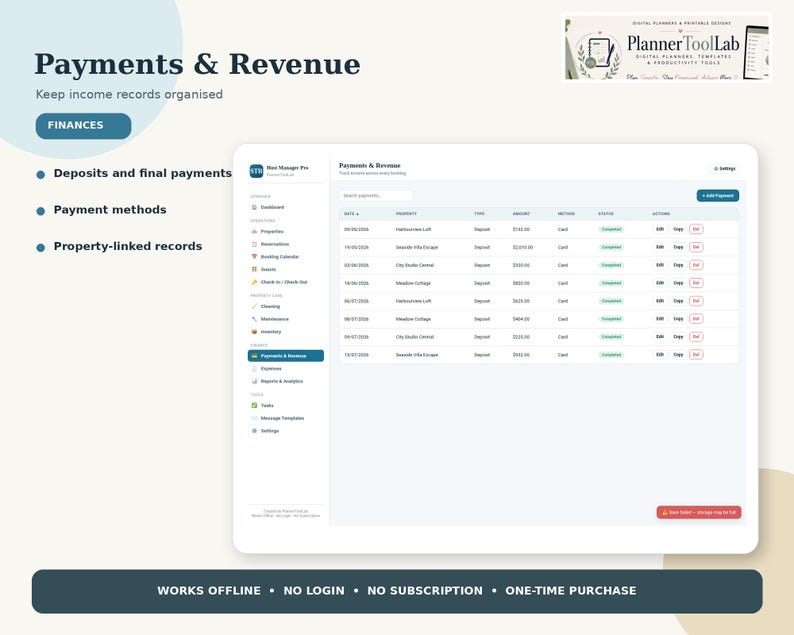Open Reports & Analytics via the chart icon

(254, 381)
